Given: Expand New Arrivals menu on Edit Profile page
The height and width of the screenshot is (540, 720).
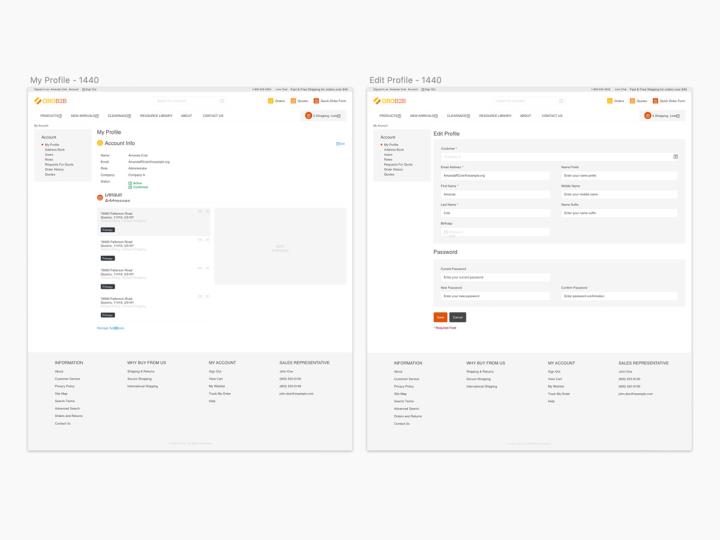Looking at the screenshot, I should (423, 116).
